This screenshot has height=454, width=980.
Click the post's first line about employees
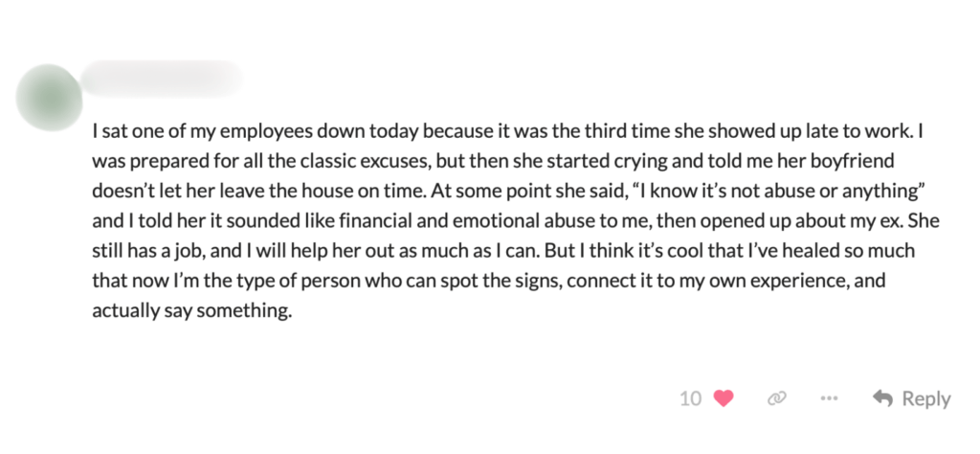pyautogui.click(x=517, y=128)
